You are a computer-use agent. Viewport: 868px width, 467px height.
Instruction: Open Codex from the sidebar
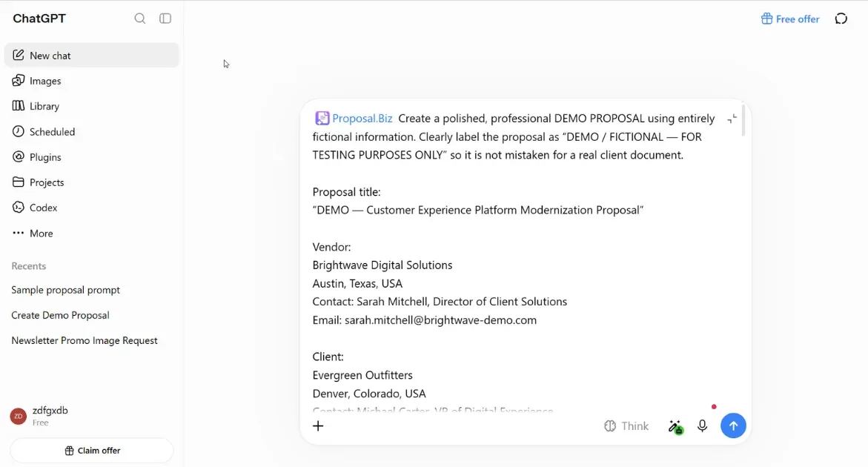92,208
